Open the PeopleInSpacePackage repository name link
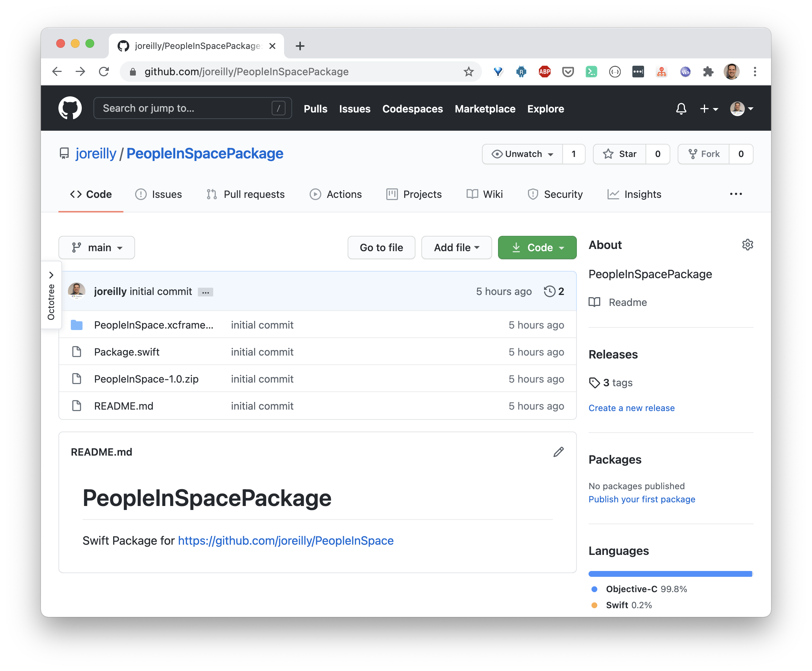 (x=205, y=153)
